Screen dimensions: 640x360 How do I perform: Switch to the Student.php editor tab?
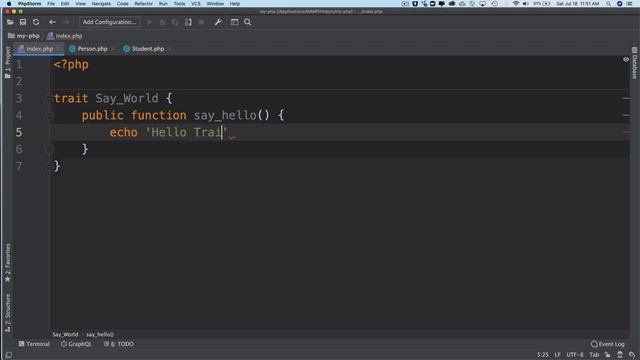[x=144, y=49]
